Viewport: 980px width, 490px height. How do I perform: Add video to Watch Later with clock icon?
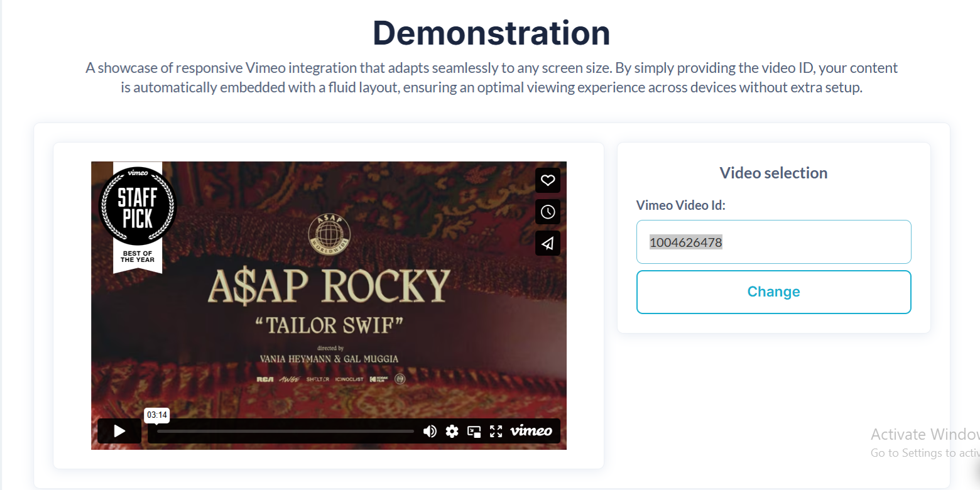(x=548, y=212)
